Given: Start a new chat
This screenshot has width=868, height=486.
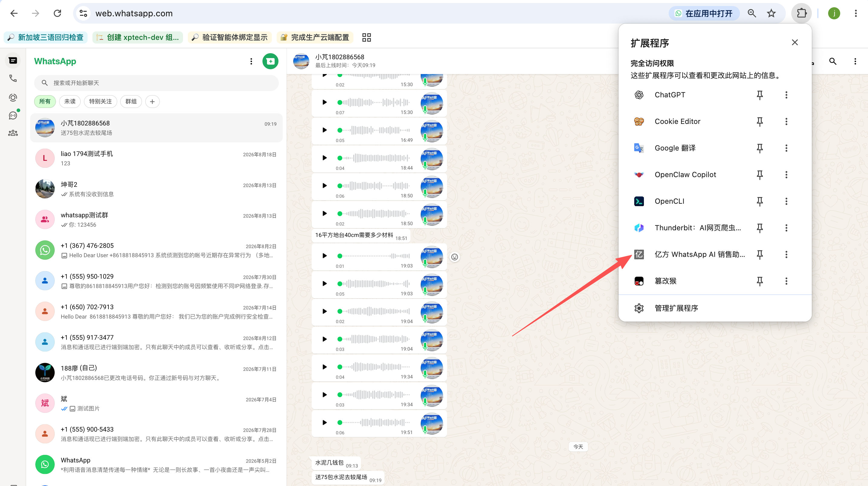Looking at the screenshot, I should click(270, 61).
